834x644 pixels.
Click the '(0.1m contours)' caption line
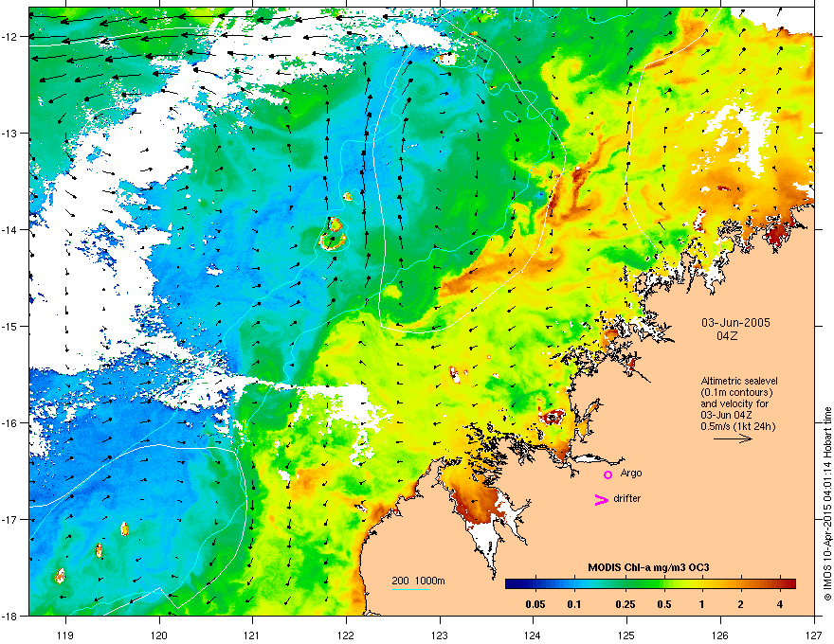[x=736, y=393]
